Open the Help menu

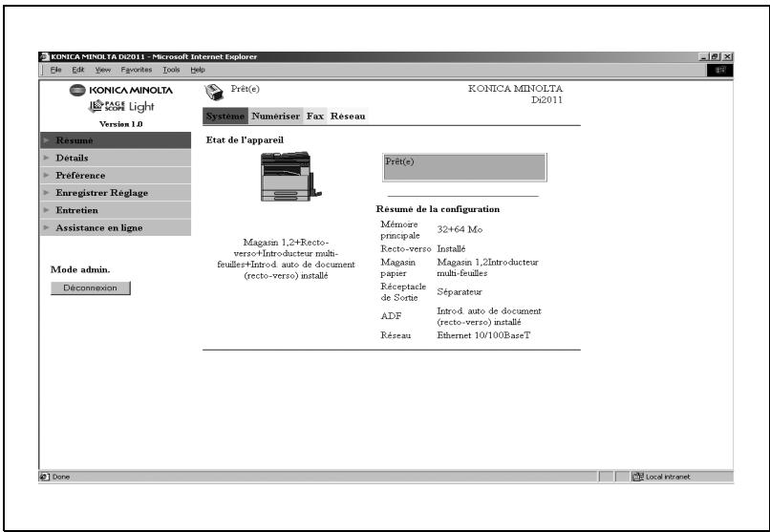[198, 70]
